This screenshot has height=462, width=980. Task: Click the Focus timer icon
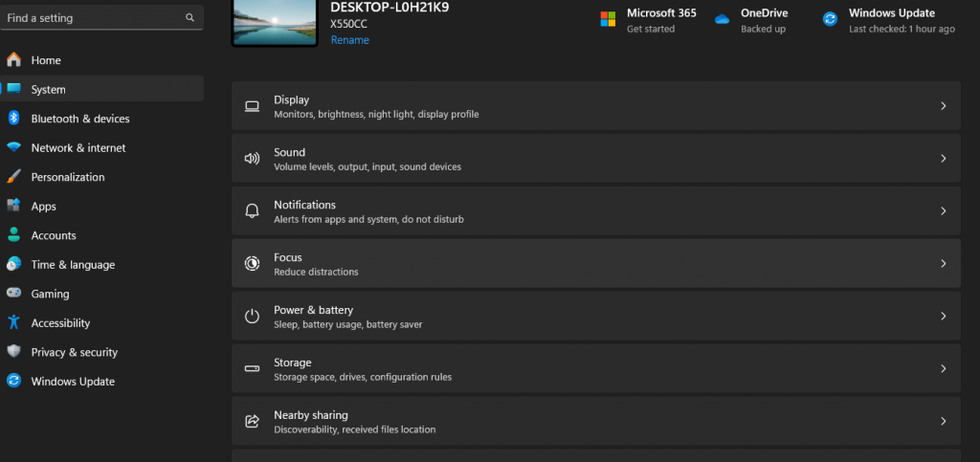click(x=252, y=263)
